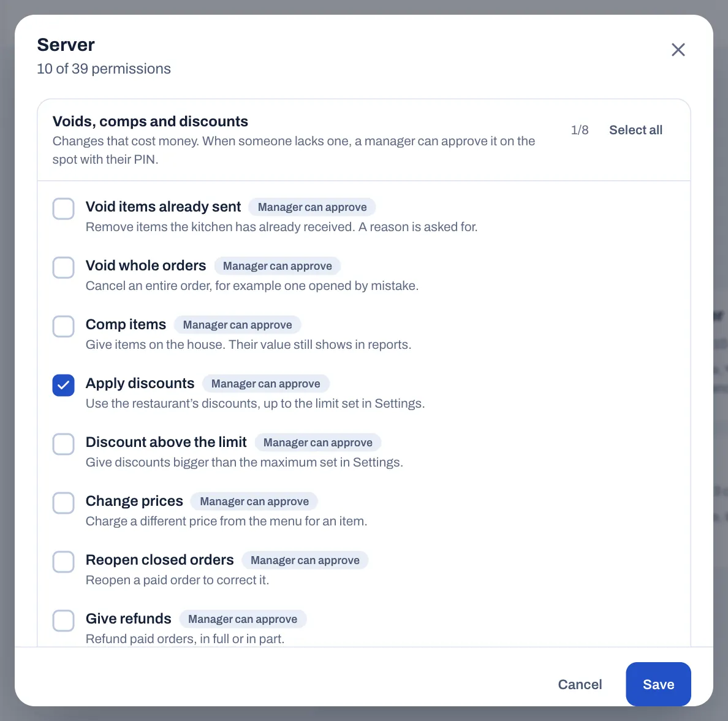Click Manager can approve badge by Reopen closed orders
Image resolution: width=728 pixels, height=721 pixels.
coord(305,560)
